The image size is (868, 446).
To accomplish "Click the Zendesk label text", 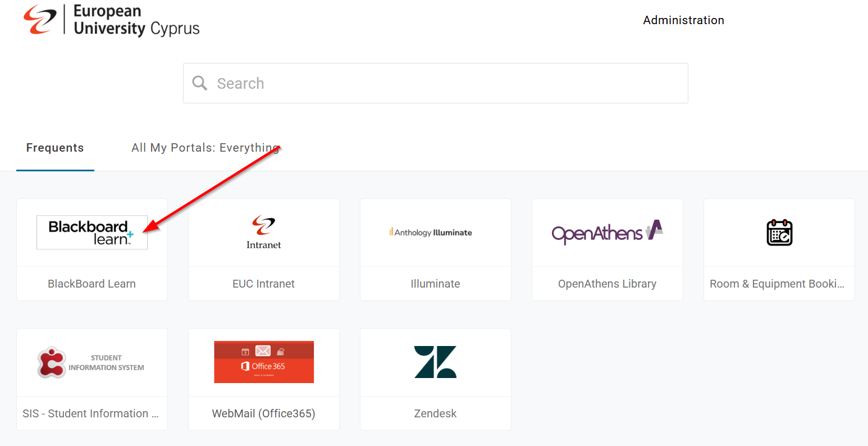I will click(435, 413).
